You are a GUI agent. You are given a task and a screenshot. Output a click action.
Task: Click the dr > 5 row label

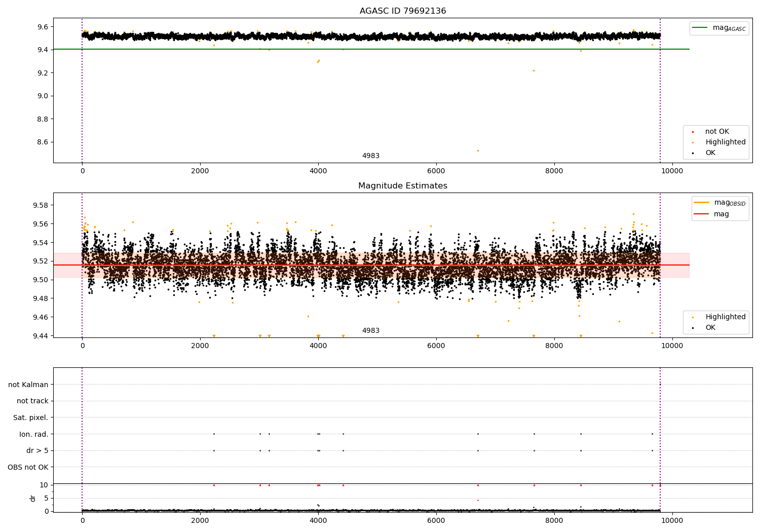[x=37, y=451]
